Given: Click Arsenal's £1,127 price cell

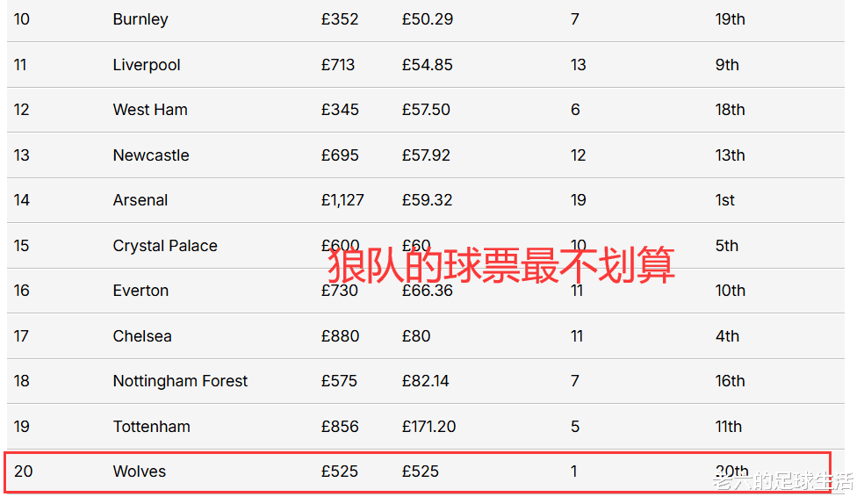Looking at the screenshot, I should coord(342,200).
